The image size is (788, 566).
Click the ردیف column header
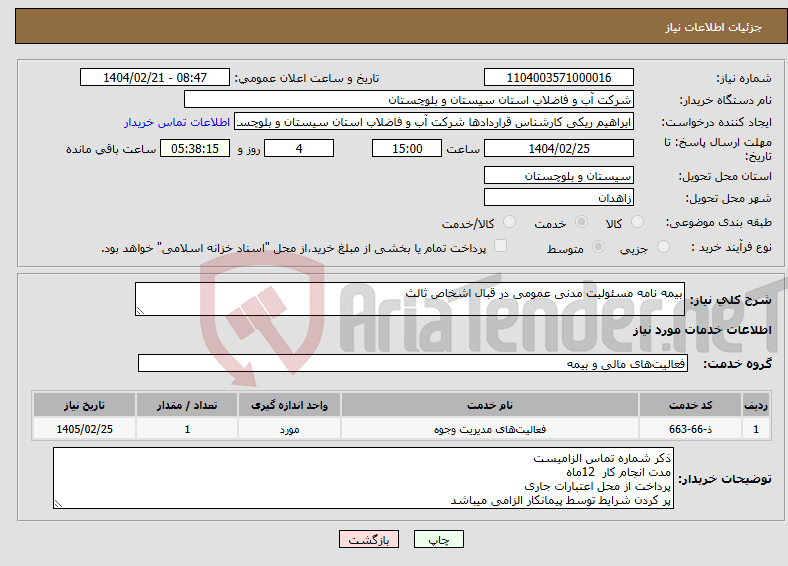[x=756, y=405]
